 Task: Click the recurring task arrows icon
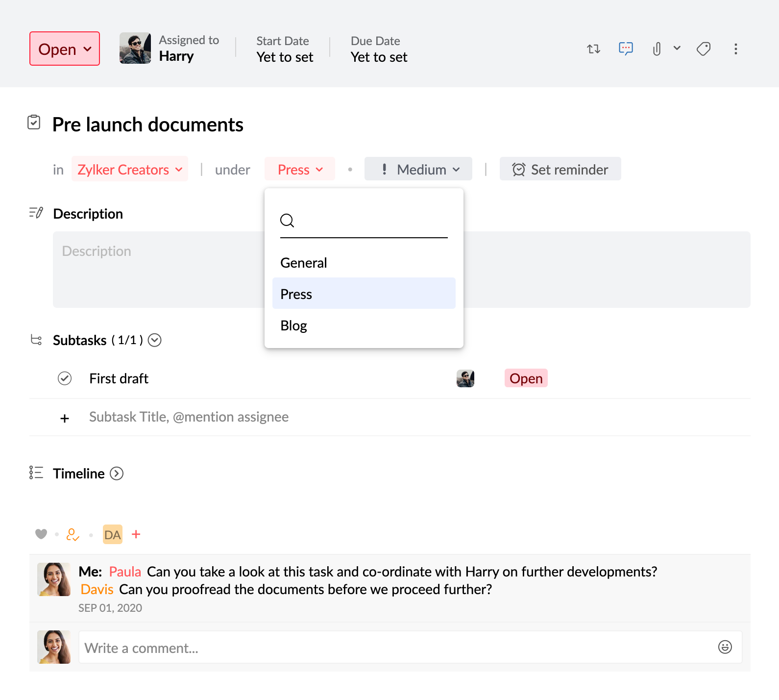coord(593,49)
